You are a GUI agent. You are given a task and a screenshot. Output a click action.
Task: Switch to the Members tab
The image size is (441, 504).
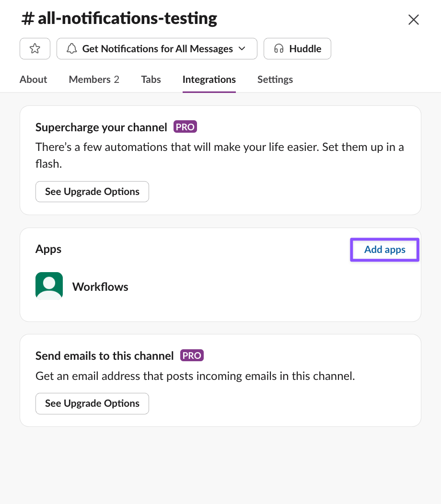tap(94, 80)
